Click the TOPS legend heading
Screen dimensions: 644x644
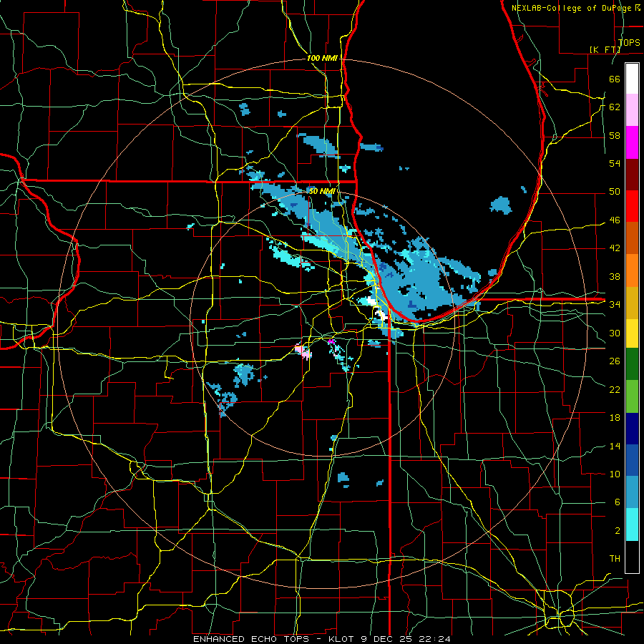629,42
